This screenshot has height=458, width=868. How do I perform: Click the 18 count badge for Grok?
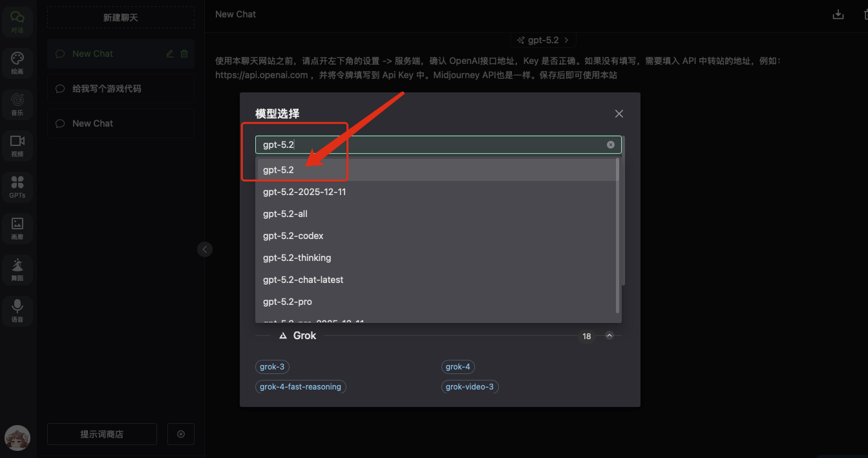pos(586,336)
